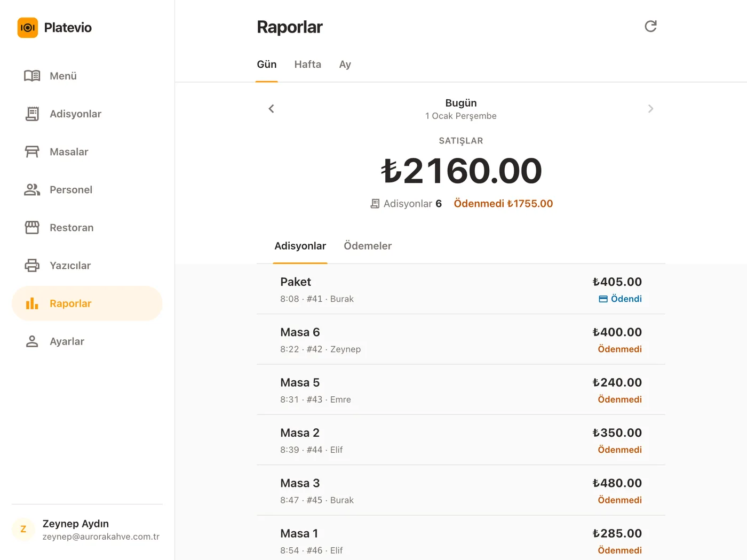
Task: Open the Ödemeler sub-tab
Action: pos(368,246)
